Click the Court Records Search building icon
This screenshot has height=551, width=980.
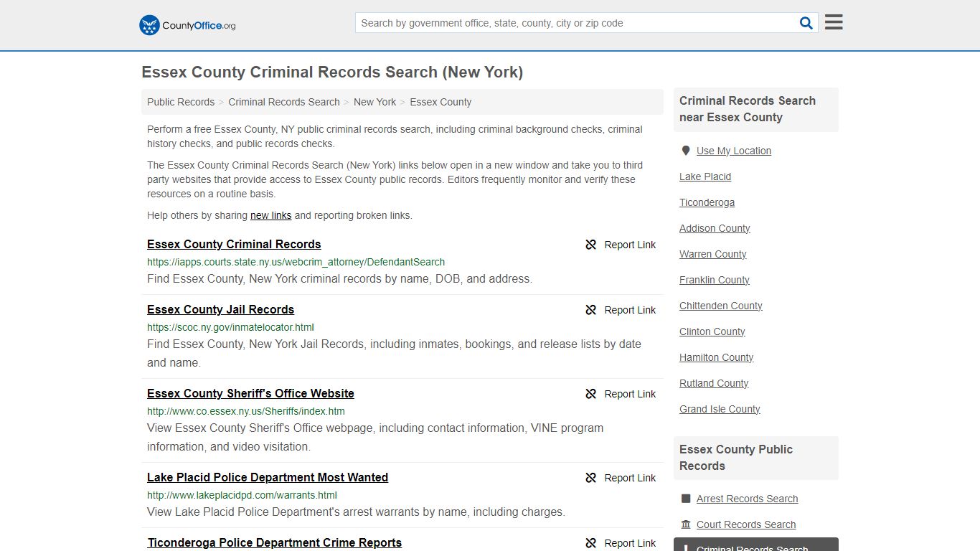(x=686, y=524)
